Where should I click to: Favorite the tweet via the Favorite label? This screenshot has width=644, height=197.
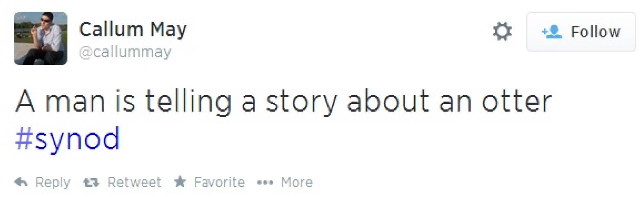coord(219,182)
